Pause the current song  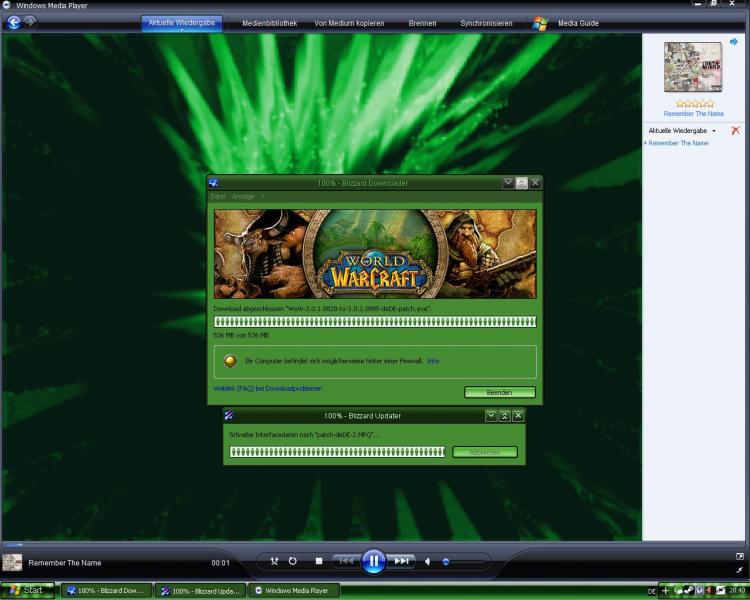point(374,561)
